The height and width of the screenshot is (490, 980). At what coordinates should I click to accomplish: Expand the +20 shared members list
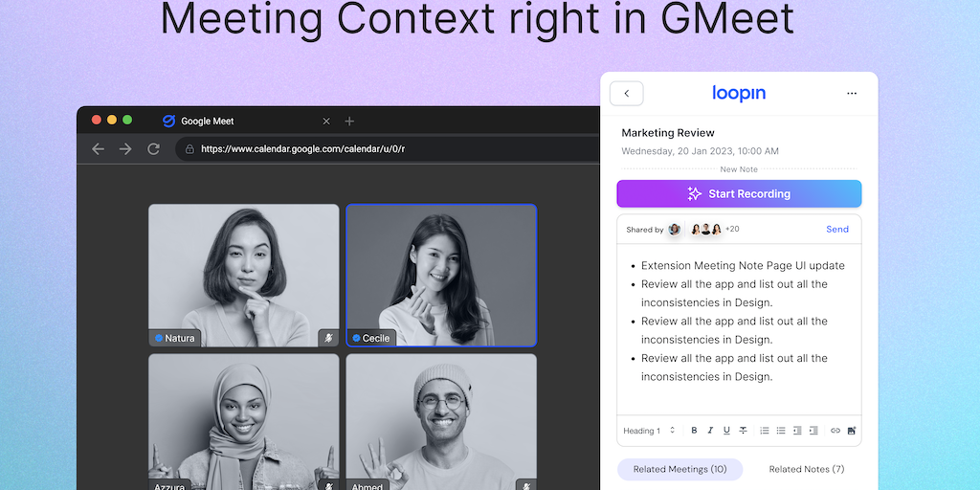732,230
